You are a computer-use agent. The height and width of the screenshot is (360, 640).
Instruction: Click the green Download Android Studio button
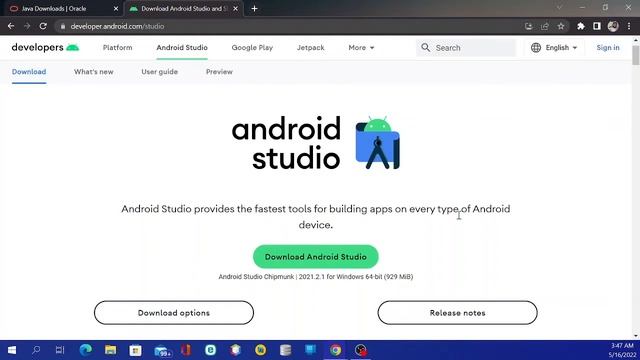316,257
